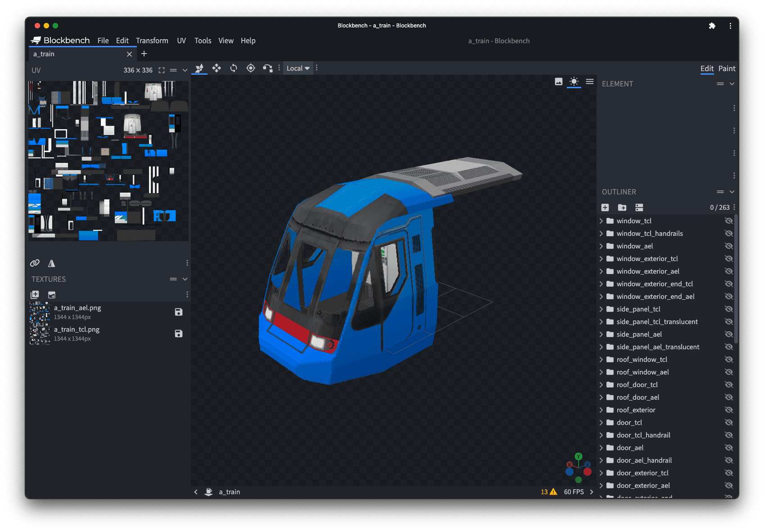Screen dimensions: 764x532
Task: Collapse the Outliner panel
Action: click(x=732, y=191)
